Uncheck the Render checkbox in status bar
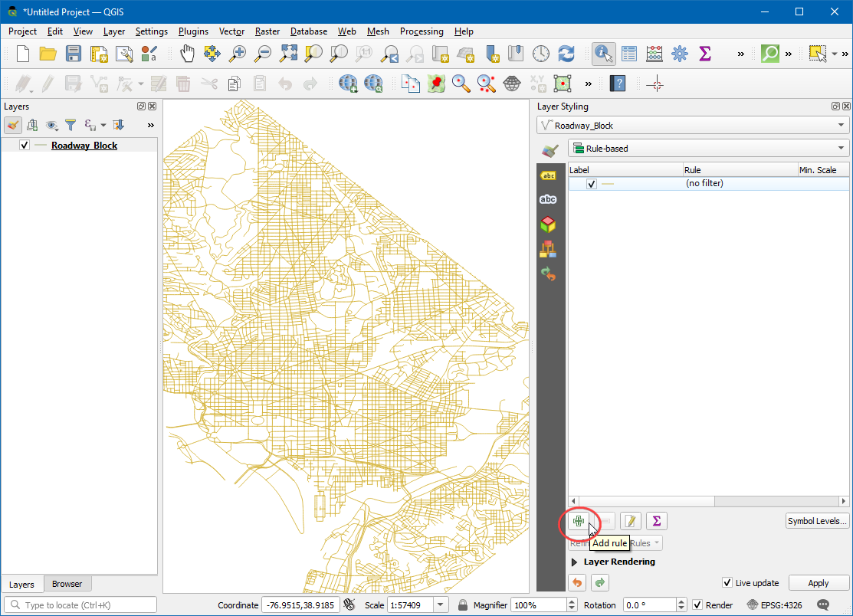853x616 pixels. [697, 605]
